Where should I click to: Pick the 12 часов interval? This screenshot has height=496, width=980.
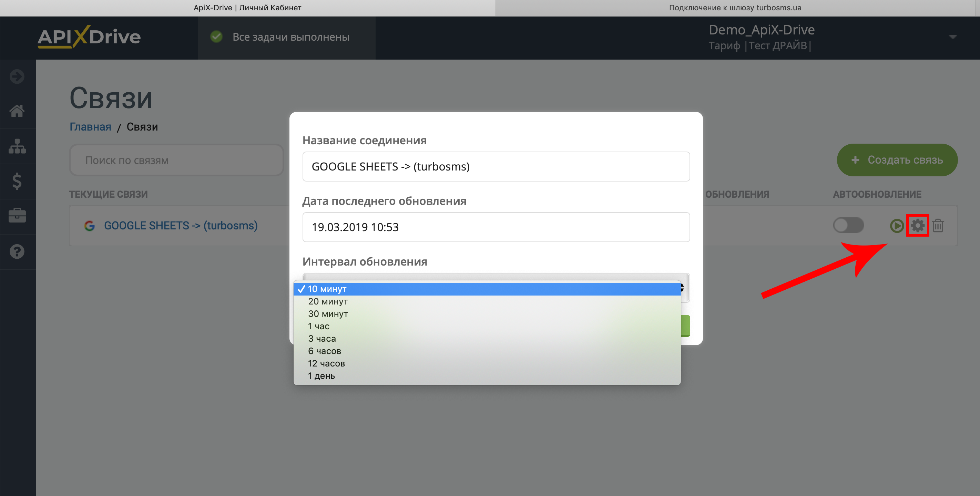[x=487, y=363]
